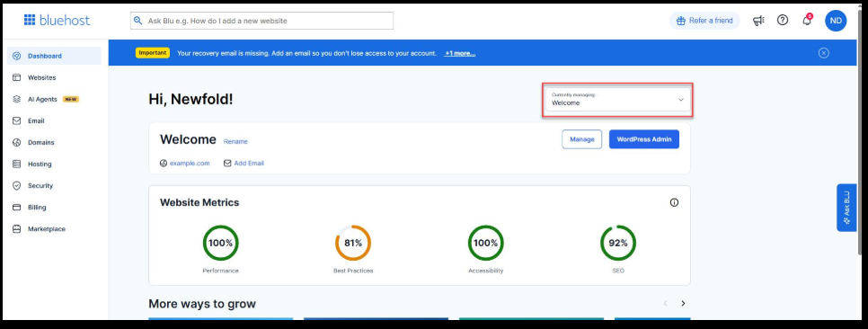Image resolution: width=868 pixels, height=329 pixels.
Task: Open the Currently managing dropdown
Action: coord(617,100)
